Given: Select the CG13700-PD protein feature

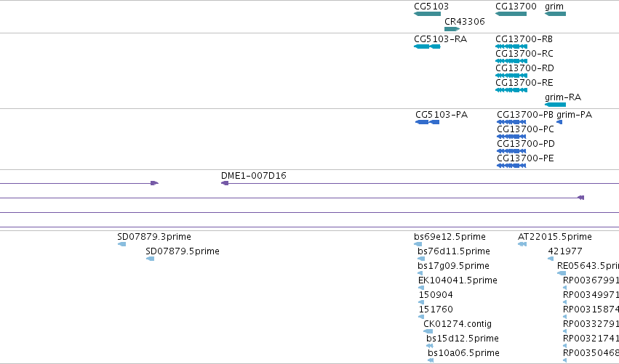Looking at the screenshot, I should 526,144.
